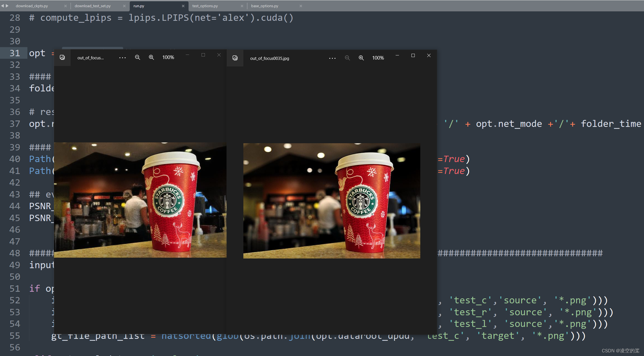This screenshot has width=644, height=356.
Task: Open the photo gallery icon in left viewer
Action: pyautogui.click(x=62, y=57)
